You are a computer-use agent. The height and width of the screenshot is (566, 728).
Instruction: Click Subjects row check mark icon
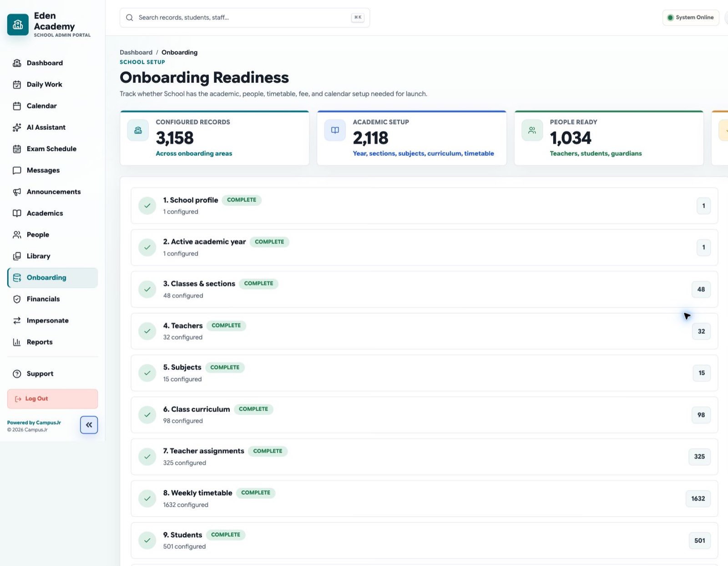click(147, 373)
